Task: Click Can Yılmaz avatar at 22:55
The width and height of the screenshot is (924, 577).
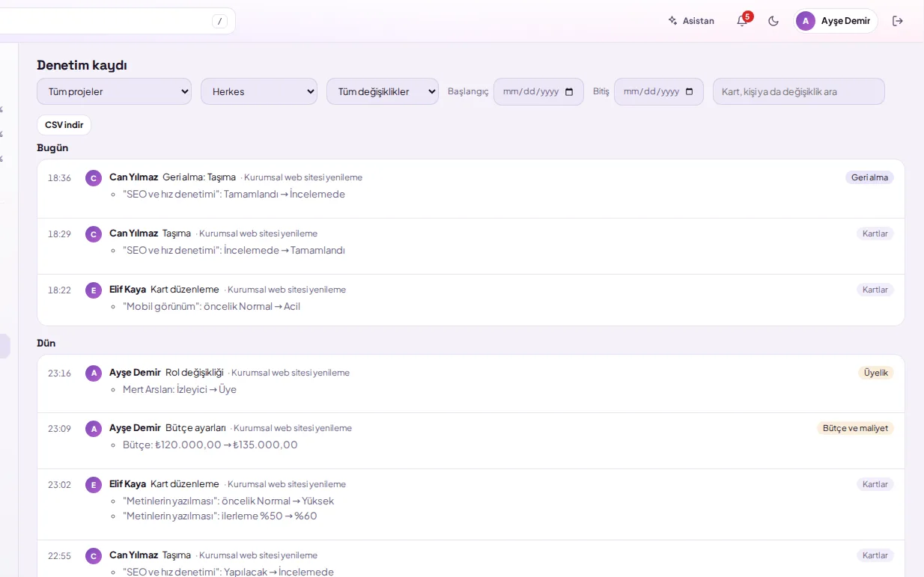Action: [x=94, y=556]
